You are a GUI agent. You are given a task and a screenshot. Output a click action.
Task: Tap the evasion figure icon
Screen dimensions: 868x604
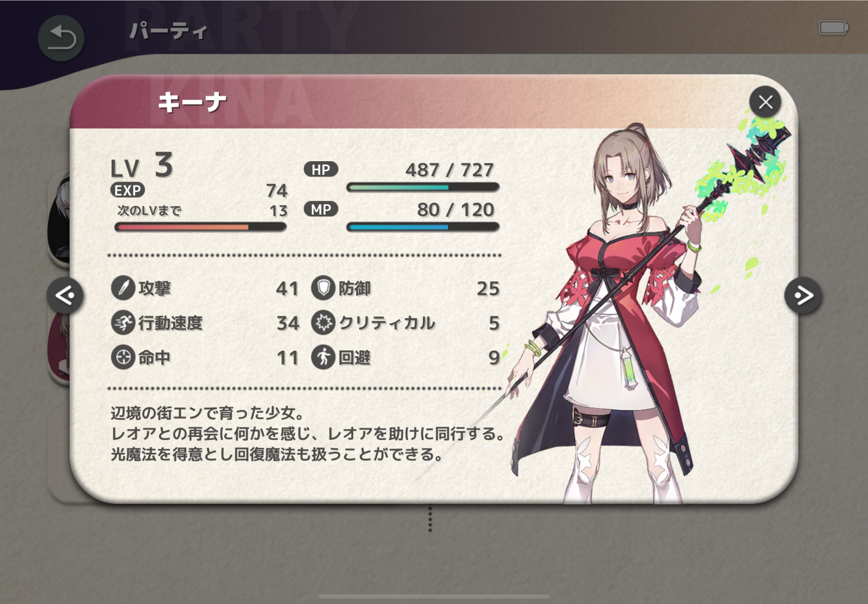pyautogui.click(x=323, y=357)
